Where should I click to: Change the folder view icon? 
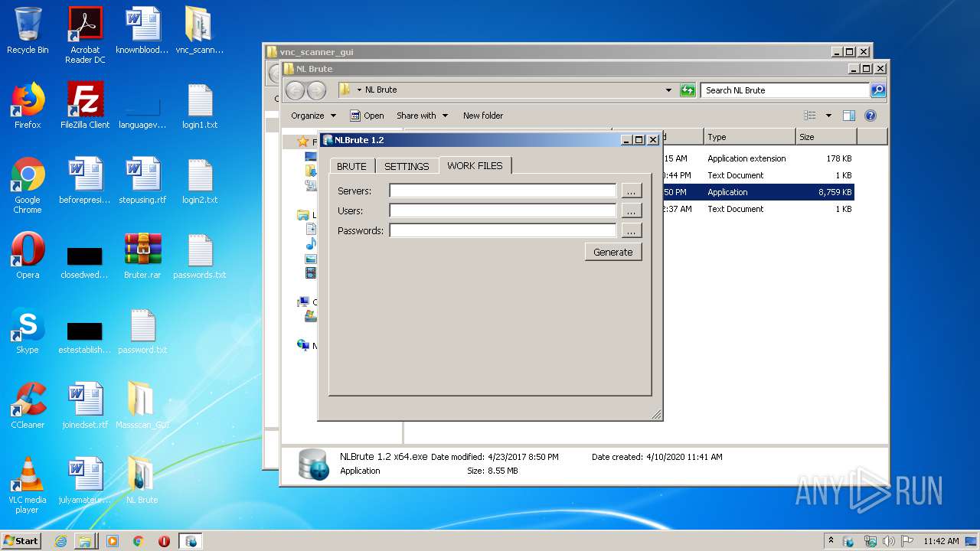(810, 116)
